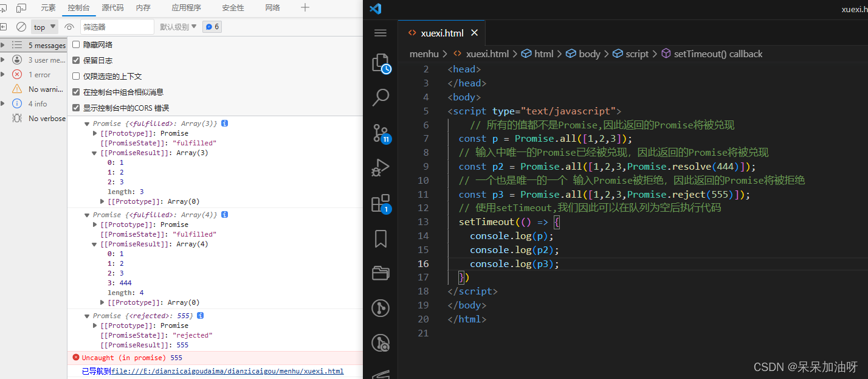
Task: Open the top context dropdown
Action: pyautogui.click(x=44, y=27)
